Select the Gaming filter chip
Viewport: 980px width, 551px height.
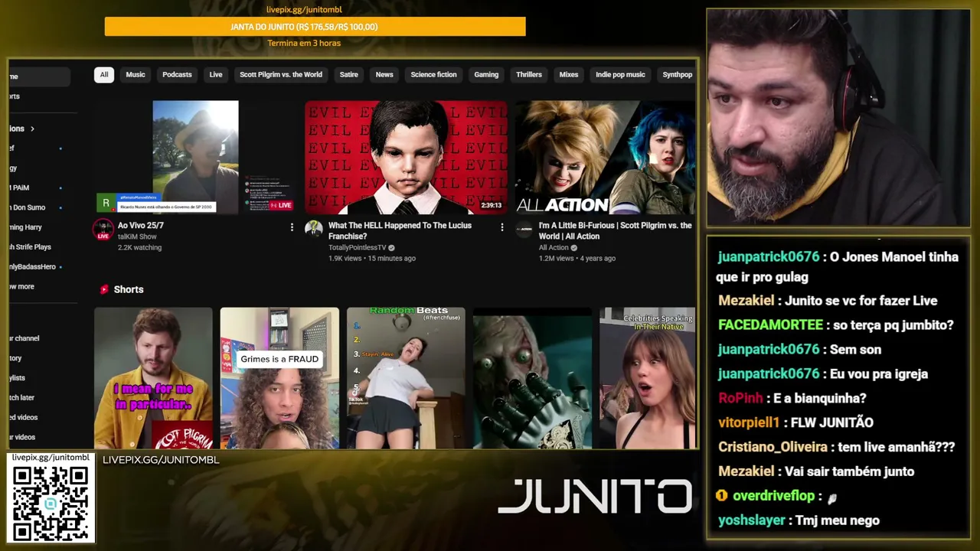[x=486, y=74]
